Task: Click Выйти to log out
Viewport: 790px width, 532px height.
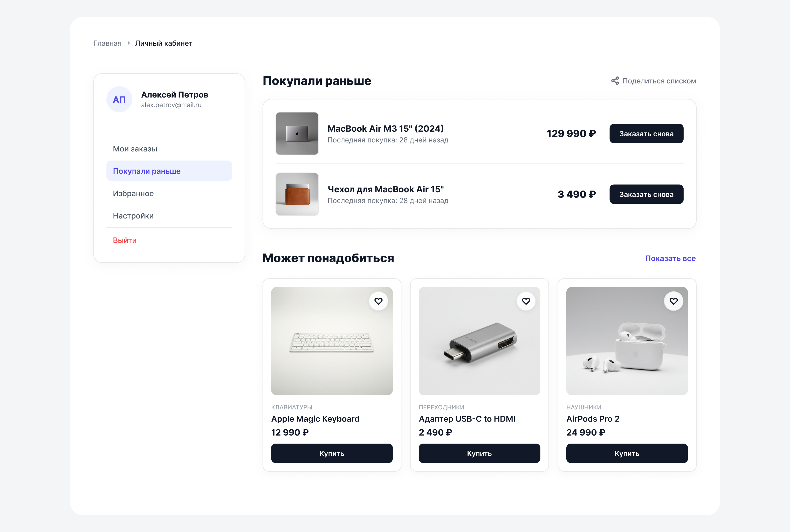Action: pyautogui.click(x=125, y=240)
